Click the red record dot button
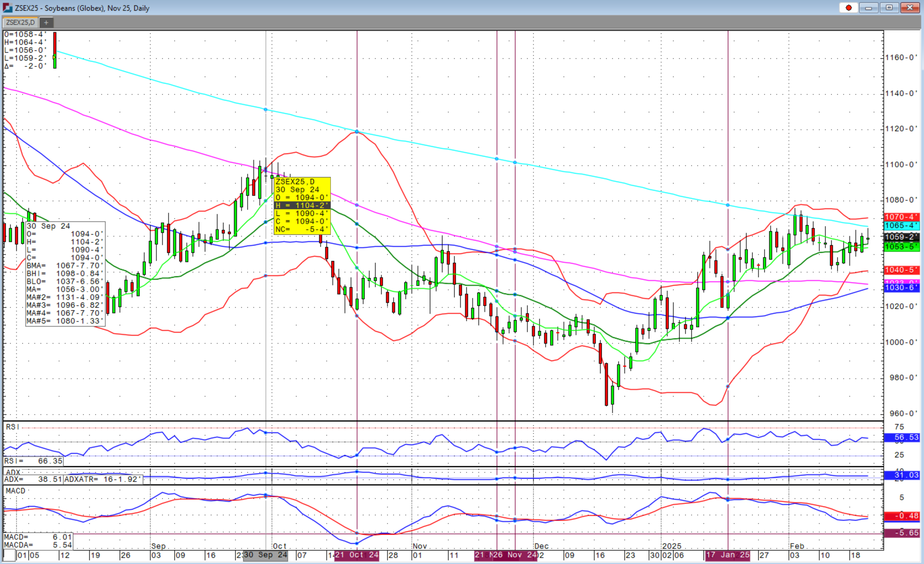 [849, 8]
